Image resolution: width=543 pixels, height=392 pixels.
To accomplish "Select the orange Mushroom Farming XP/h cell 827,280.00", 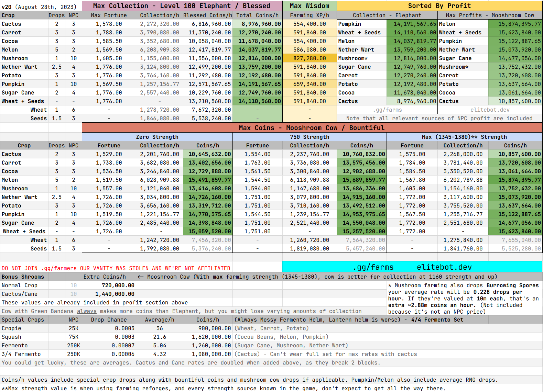I will click(309, 58).
